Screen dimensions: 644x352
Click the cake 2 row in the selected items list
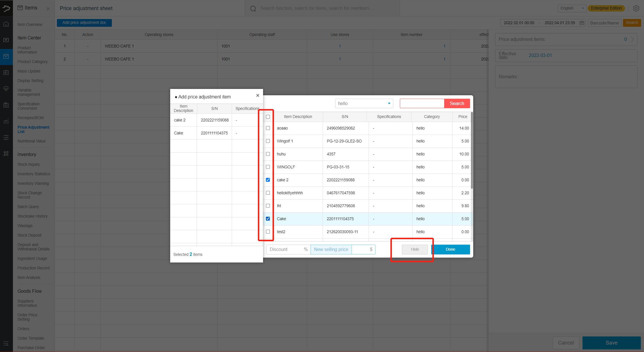click(216, 120)
